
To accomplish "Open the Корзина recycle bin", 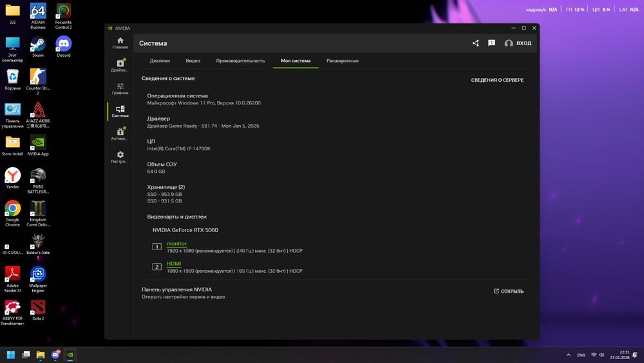I will click(x=12, y=79).
